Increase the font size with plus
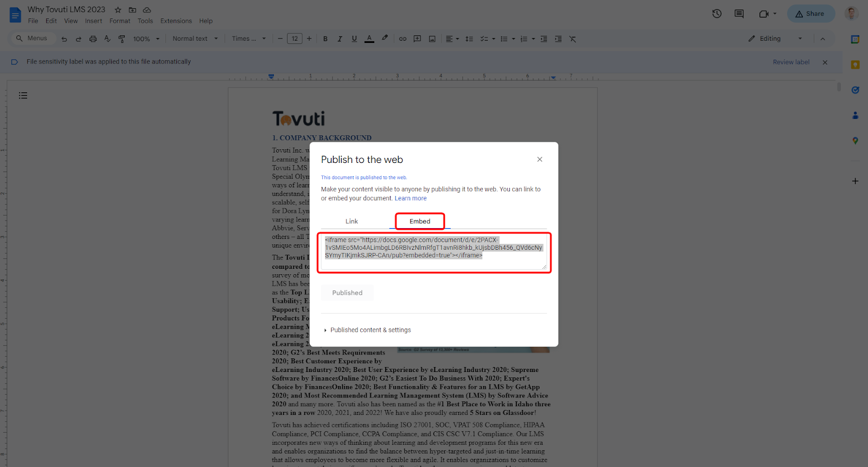Viewport: 868px width, 467px height. pos(309,39)
